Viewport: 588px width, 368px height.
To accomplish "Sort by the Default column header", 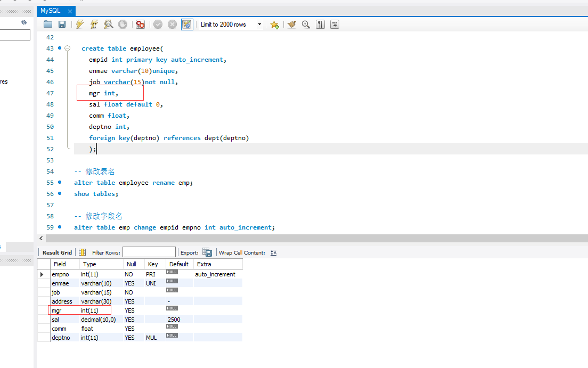I will point(179,264).
